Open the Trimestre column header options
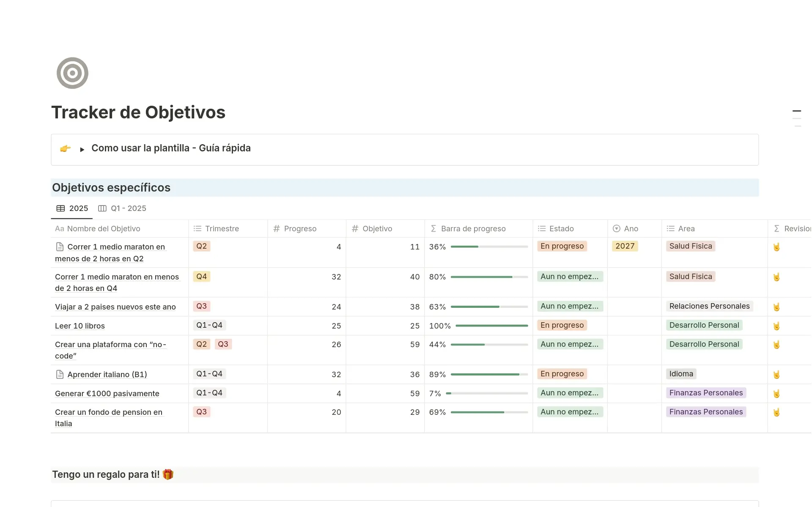Viewport: 812px width, 507px height. pyautogui.click(x=222, y=229)
